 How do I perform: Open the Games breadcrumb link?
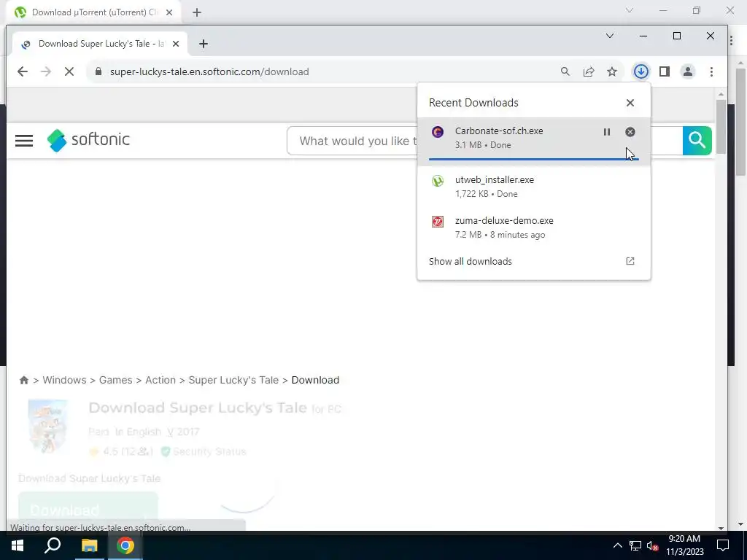(116, 380)
